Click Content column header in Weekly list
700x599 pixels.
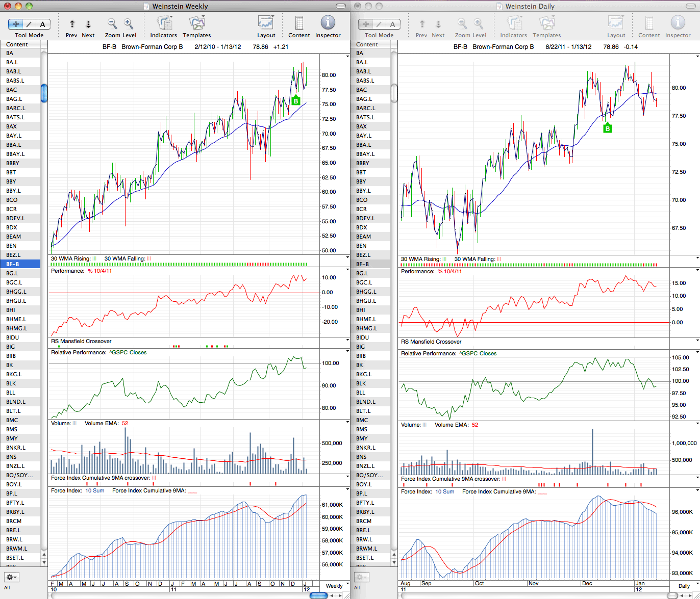coord(20,44)
